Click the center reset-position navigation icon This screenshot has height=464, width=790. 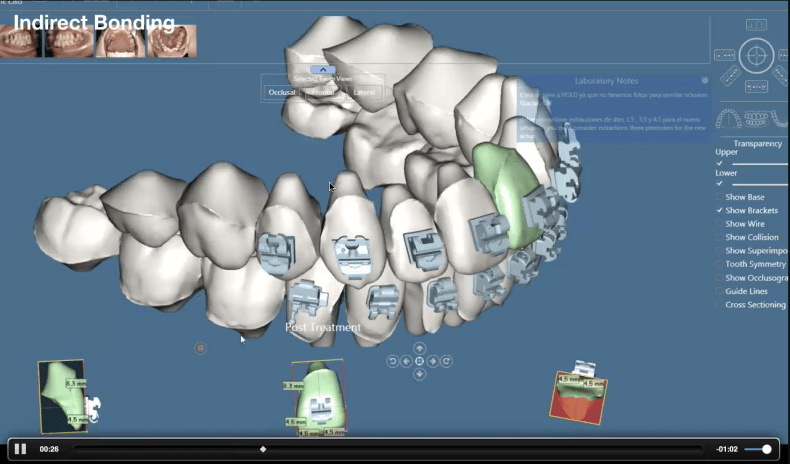(x=419, y=361)
